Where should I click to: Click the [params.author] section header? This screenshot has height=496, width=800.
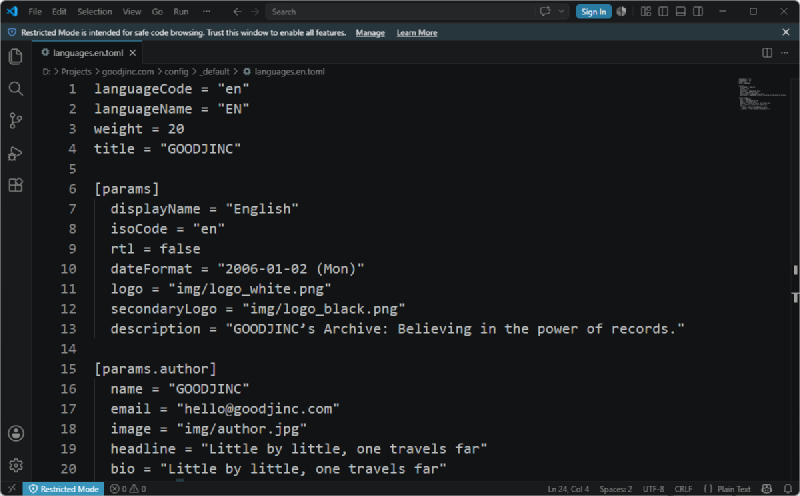tap(156, 369)
